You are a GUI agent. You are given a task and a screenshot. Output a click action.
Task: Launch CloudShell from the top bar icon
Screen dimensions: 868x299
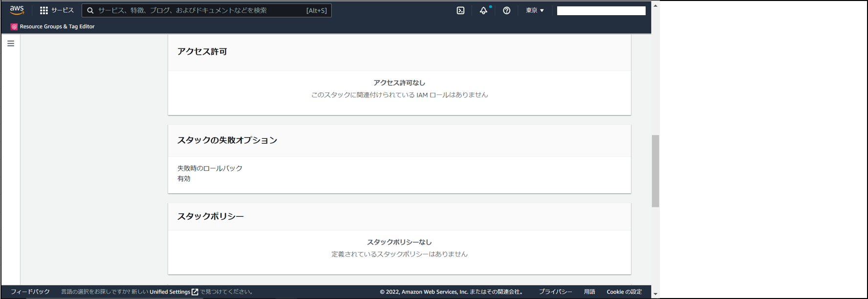click(460, 10)
